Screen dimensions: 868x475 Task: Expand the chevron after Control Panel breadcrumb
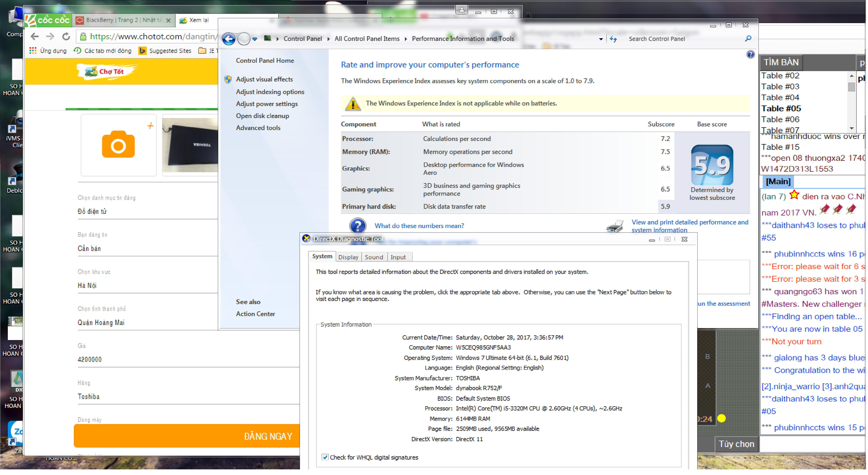tap(329, 39)
